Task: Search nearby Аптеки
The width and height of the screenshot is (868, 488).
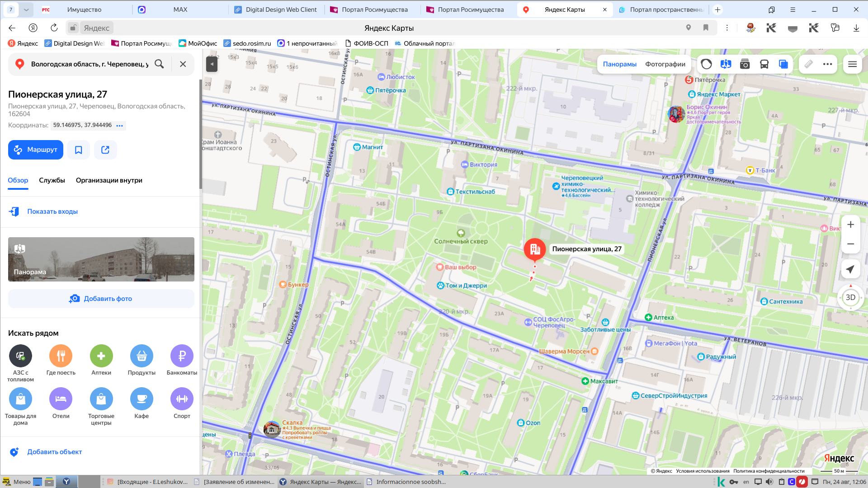Action: [x=101, y=360]
